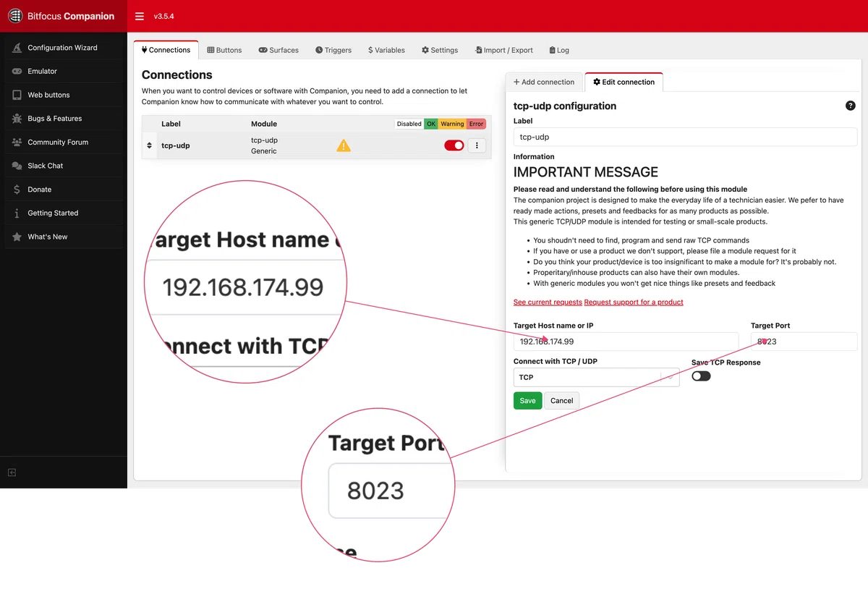Open Web buttons in the sidebar
This screenshot has width=868, height=589.
[x=64, y=95]
